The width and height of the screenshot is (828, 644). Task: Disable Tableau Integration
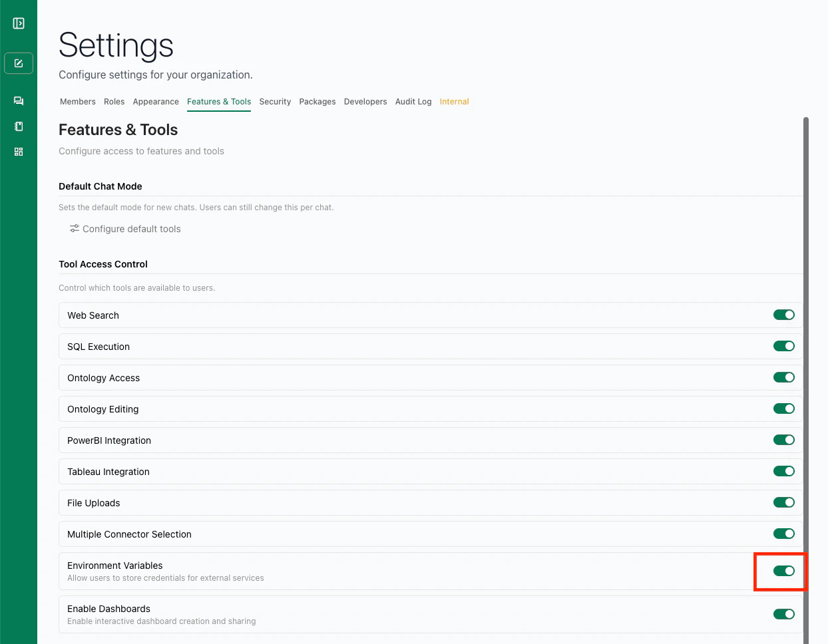(x=783, y=471)
